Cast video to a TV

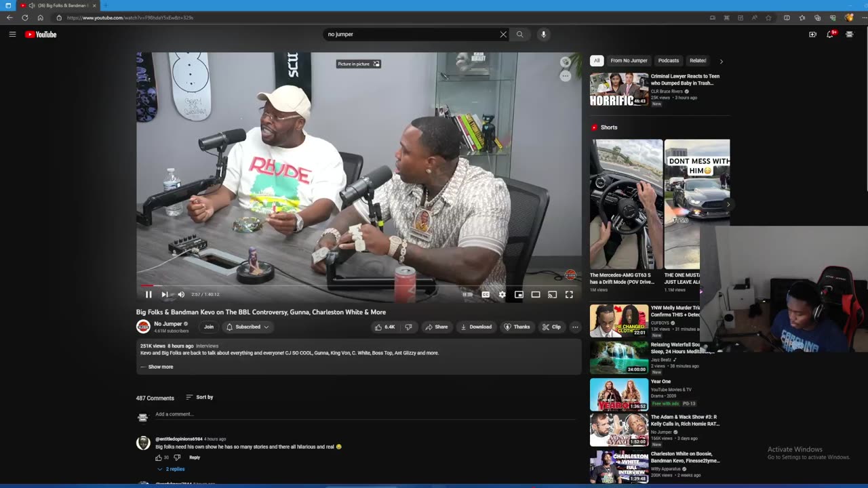(x=552, y=294)
